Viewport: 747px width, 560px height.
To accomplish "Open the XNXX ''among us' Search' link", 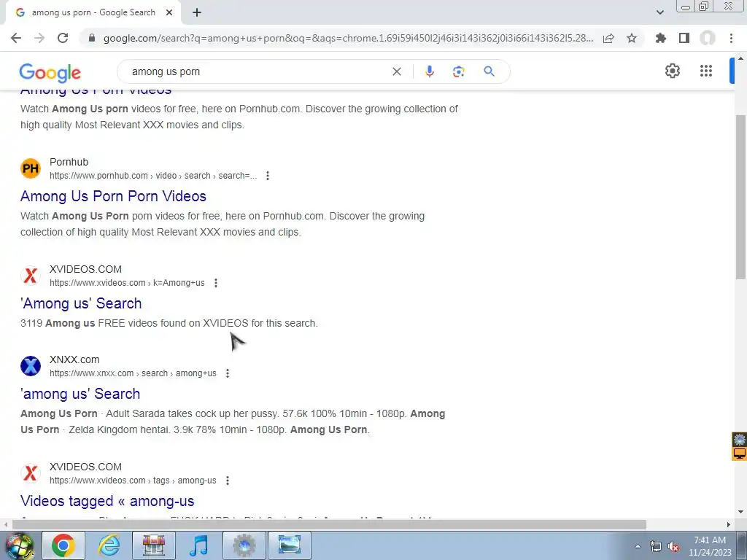I will pos(80,394).
